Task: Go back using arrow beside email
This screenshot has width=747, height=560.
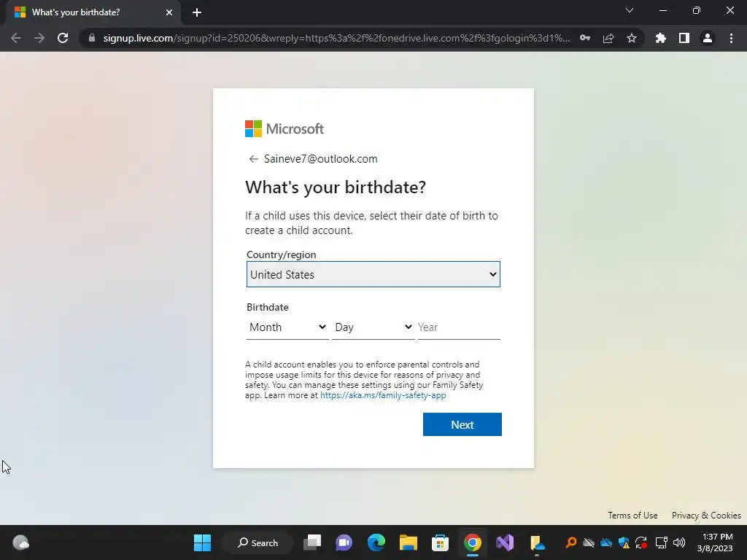Action: tap(253, 159)
